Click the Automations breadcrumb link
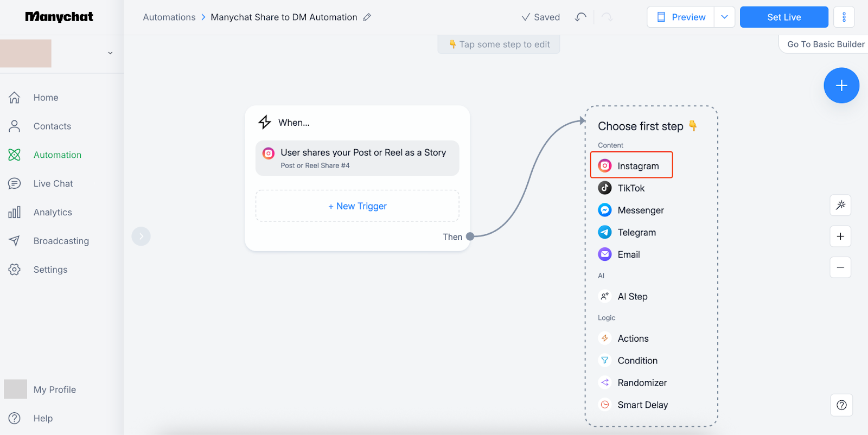Viewport: 868px width, 435px height. pyautogui.click(x=169, y=17)
